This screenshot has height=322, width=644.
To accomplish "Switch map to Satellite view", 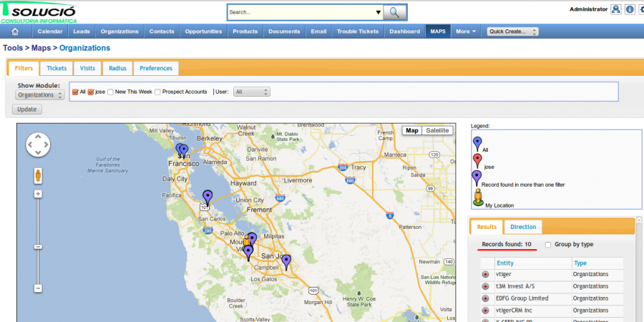I will tap(437, 130).
